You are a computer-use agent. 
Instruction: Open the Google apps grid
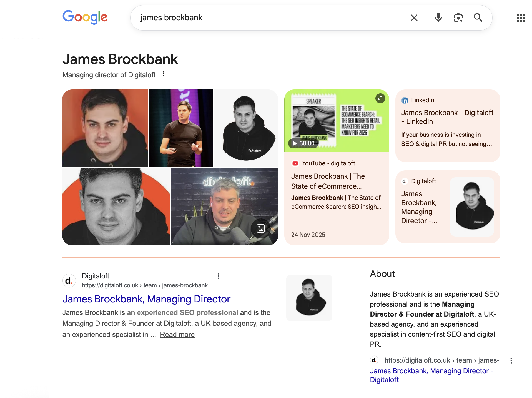click(521, 18)
